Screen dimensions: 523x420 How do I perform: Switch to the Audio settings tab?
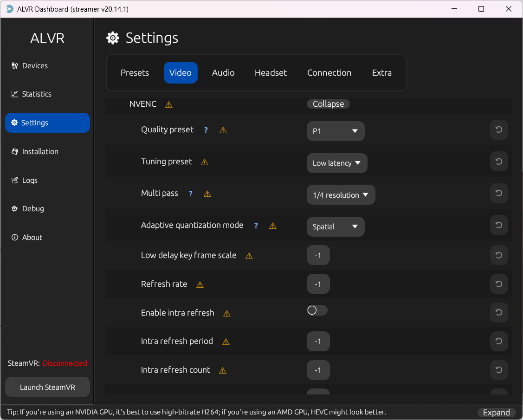pyautogui.click(x=223, y=73)
